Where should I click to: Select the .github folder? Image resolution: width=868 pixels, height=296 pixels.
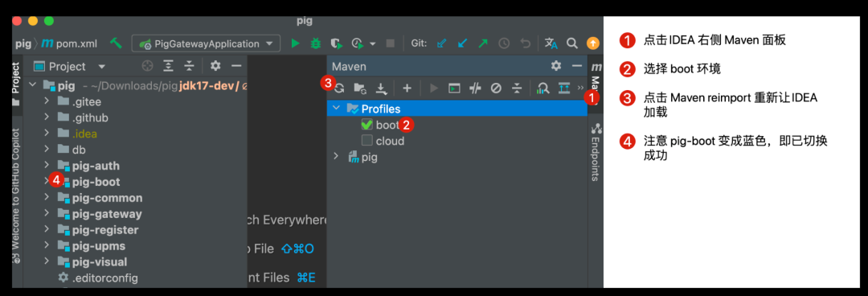(90, 117)
